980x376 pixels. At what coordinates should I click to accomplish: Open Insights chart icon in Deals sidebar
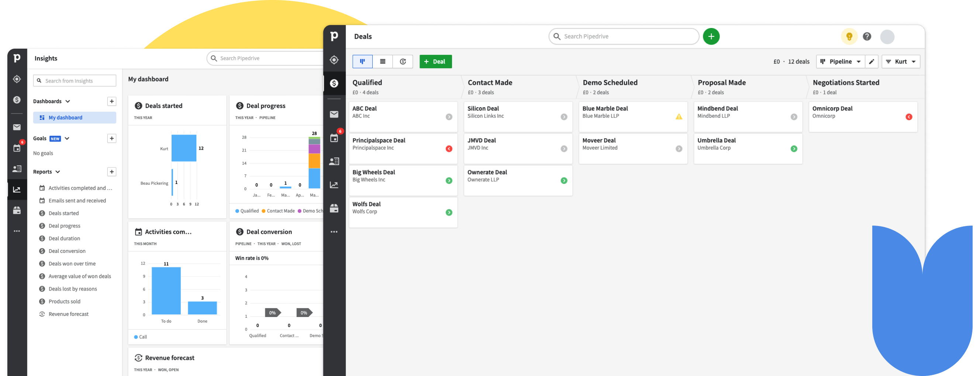tap(334, 185)
